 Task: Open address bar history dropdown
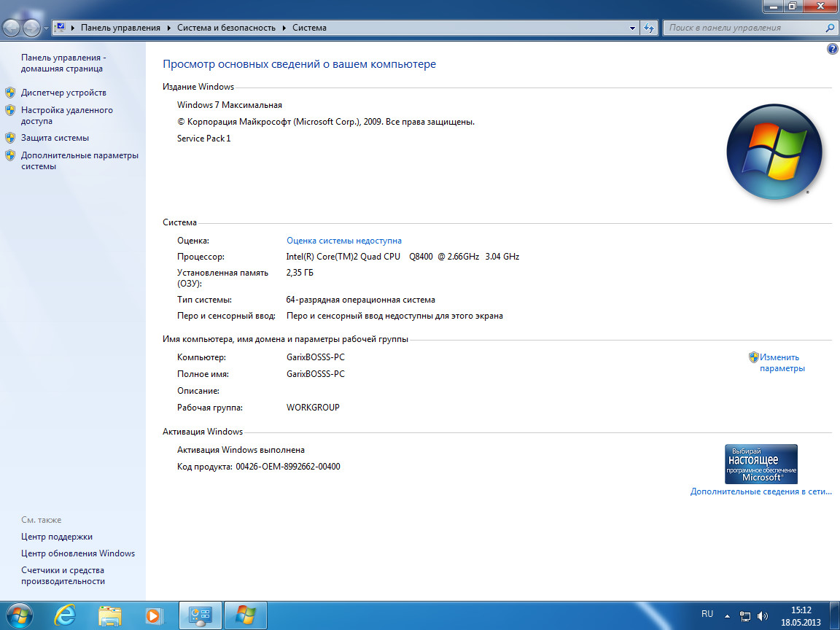point(632,28)
